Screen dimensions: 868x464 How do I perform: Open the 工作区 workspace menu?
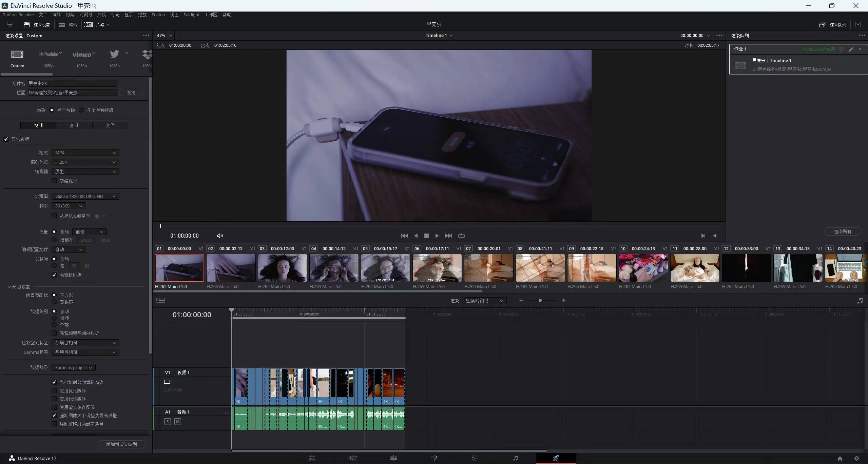[211, 15]
